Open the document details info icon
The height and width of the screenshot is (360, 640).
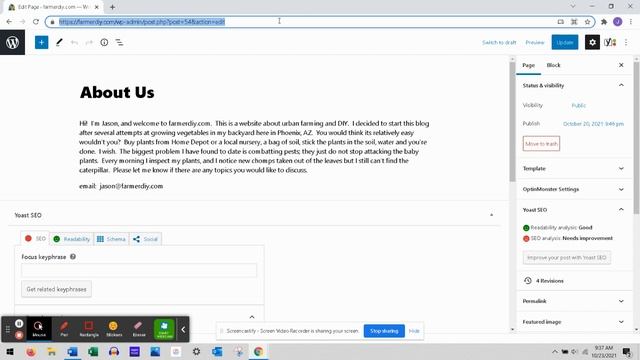pyautogui.click(x=104, y=42)
